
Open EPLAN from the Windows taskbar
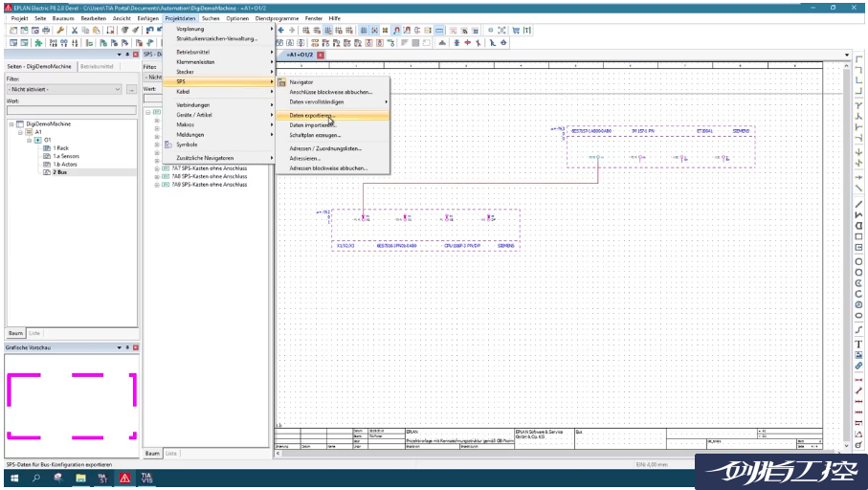tap(124, 478)
